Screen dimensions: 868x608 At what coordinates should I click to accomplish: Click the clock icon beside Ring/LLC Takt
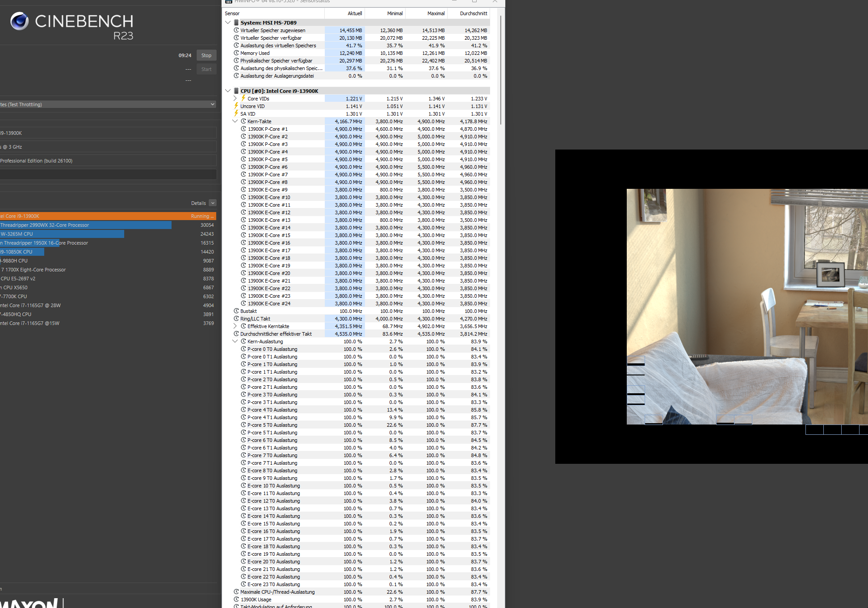[236, 318]
